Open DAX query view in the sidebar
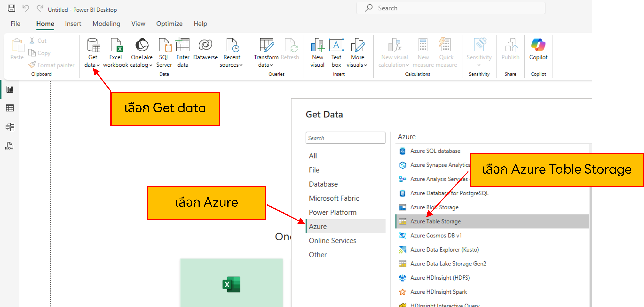 [10, 146]
